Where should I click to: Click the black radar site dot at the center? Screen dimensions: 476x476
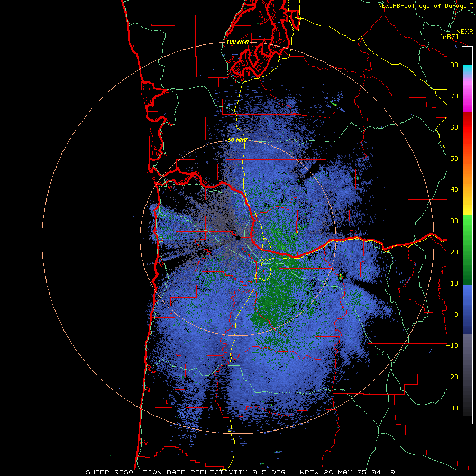pyautogui.click(x=238, y=238)
